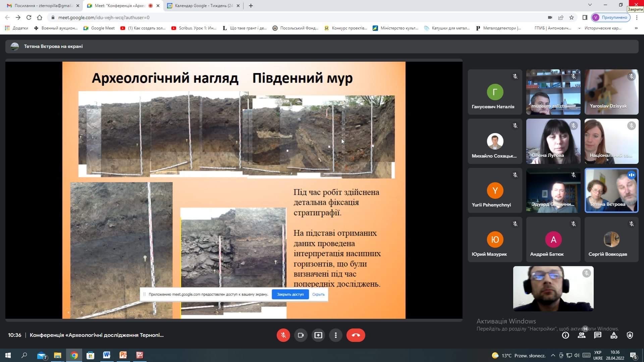644x362 pixels.
Task: Select Ганусевич Наталія participant tile
Action: coord(495,92)
